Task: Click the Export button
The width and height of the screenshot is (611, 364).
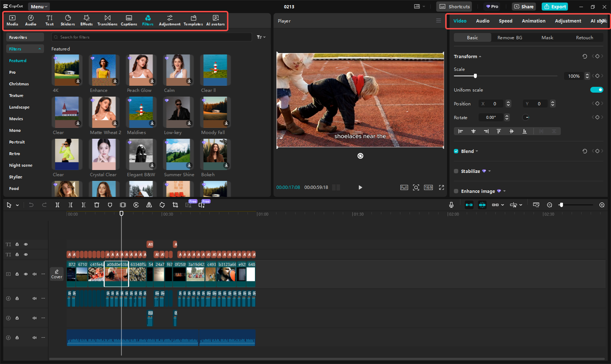Action: coord(555,6)
